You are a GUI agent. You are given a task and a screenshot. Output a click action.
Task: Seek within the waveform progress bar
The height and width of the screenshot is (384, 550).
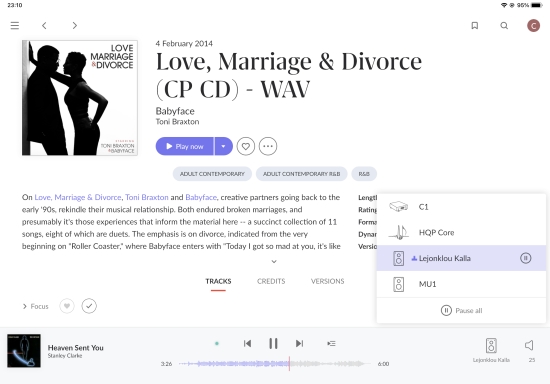[275, 364]
